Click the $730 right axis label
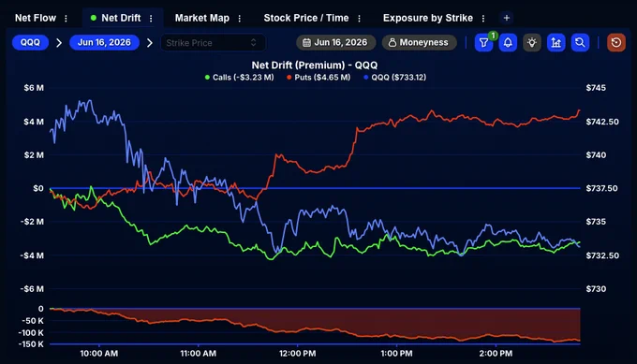 pyautogui.click(x=596, y=289)
